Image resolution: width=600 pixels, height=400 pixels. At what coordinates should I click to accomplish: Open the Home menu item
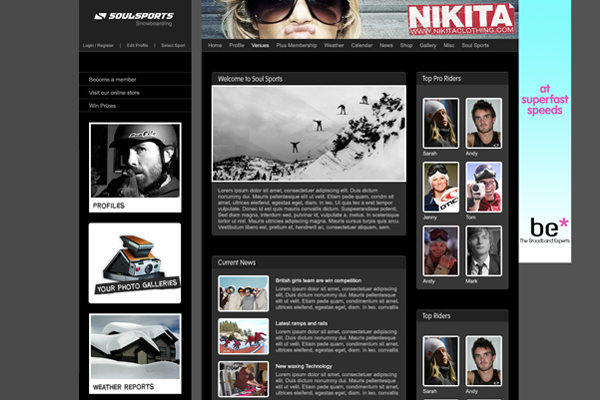point(215,45)
